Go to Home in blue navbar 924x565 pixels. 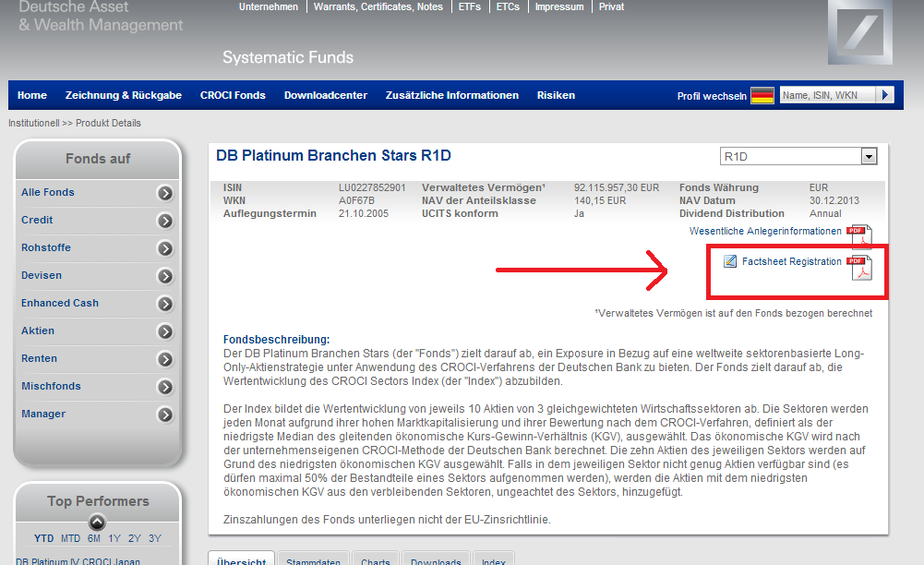tap(31, 95)
